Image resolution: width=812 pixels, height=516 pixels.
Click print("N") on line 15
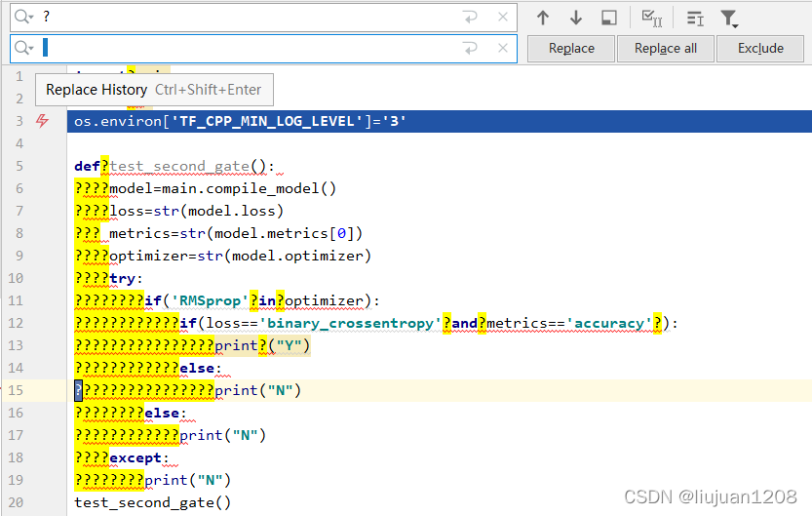(257, 390)
